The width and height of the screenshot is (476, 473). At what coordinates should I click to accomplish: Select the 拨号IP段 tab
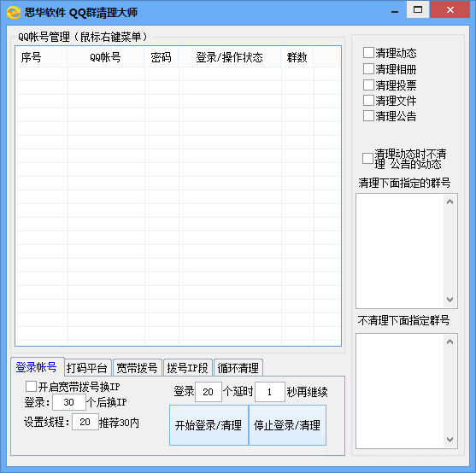[188, 368]
